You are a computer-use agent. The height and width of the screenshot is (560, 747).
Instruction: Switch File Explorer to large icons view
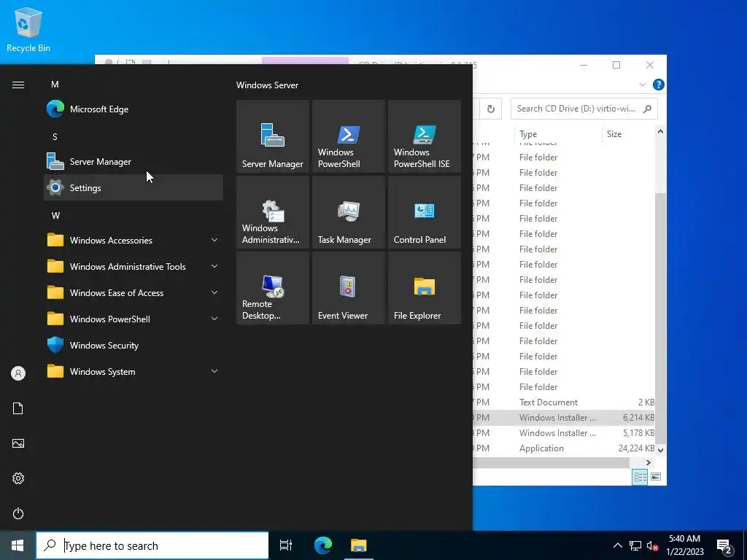[x=656, y=477]
